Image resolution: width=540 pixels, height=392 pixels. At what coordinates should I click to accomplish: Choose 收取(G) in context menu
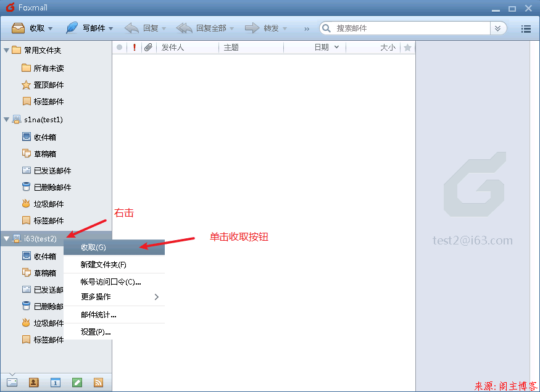coord(114,248)
